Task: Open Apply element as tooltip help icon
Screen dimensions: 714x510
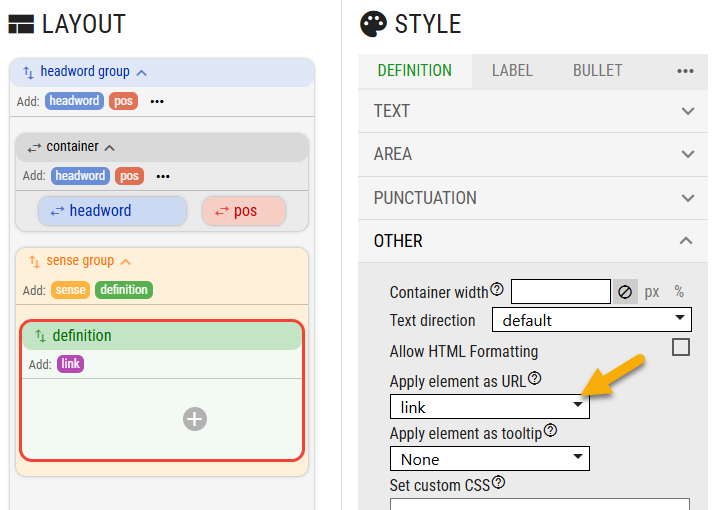Action: (x=551, y=430)
